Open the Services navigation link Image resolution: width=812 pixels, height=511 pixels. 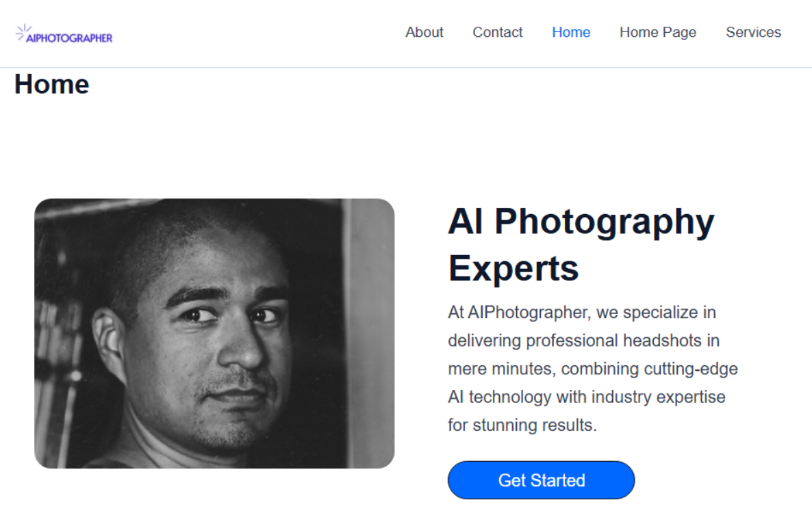pyautogui.click(x=753, y=32)
